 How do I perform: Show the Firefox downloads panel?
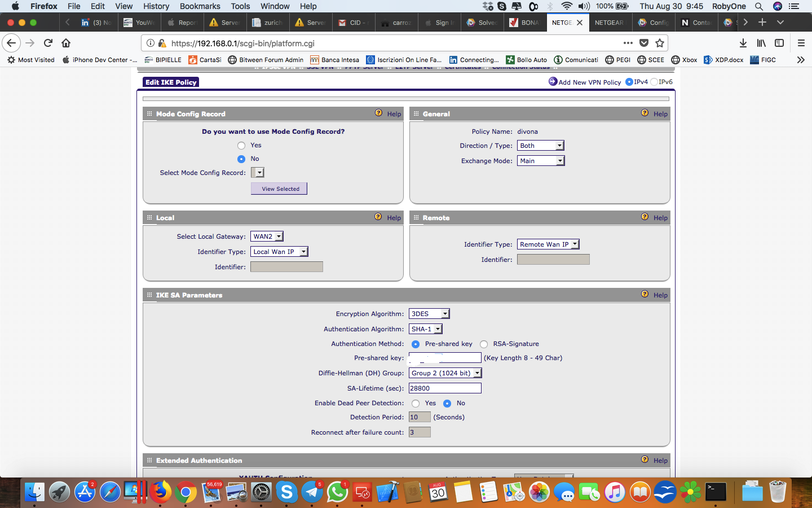pyautogui.click(x=743, y=43)
